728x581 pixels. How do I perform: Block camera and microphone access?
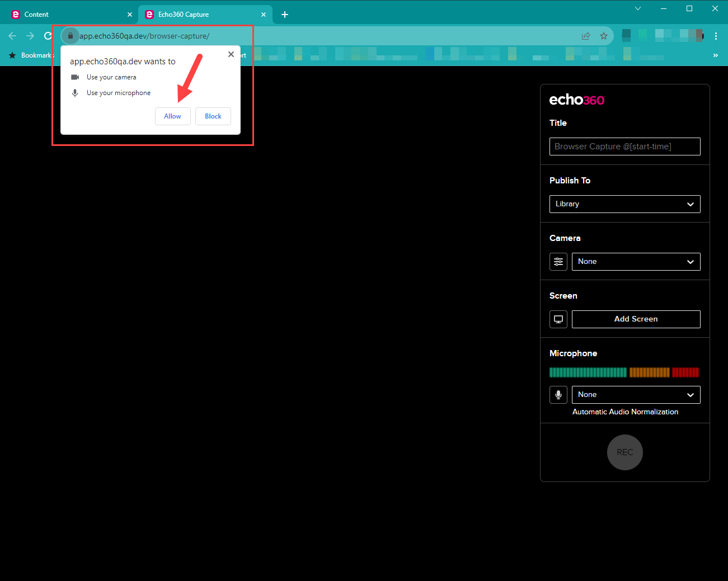click(x=213, y=116)
